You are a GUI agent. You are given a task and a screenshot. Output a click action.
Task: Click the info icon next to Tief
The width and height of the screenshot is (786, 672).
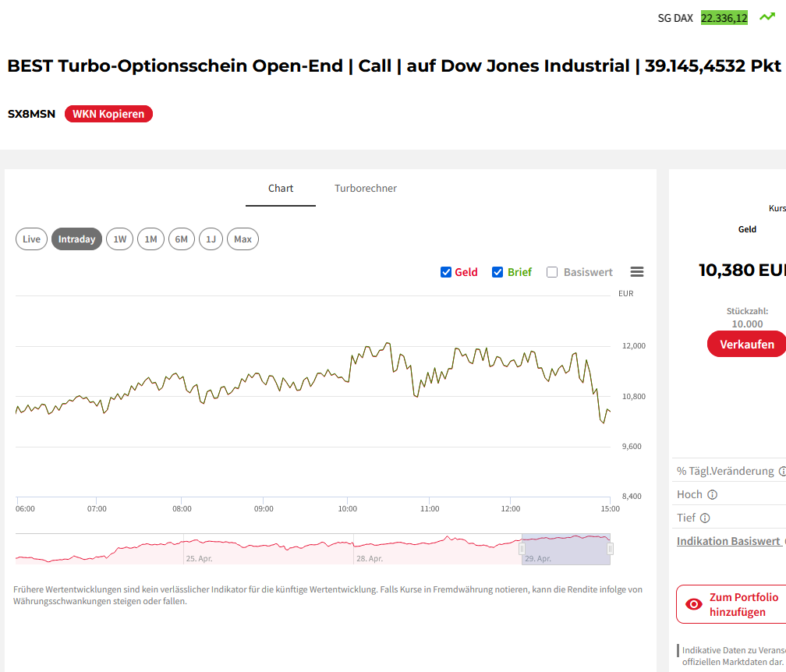705,518
